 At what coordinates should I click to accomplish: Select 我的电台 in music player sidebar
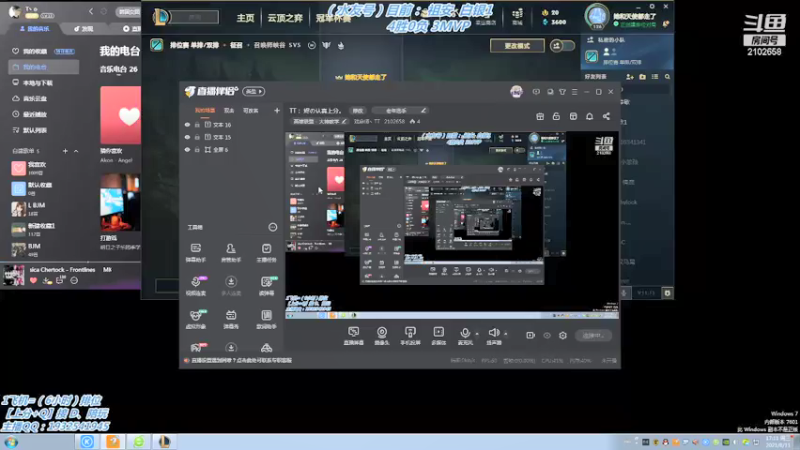[x=43, y=67]
